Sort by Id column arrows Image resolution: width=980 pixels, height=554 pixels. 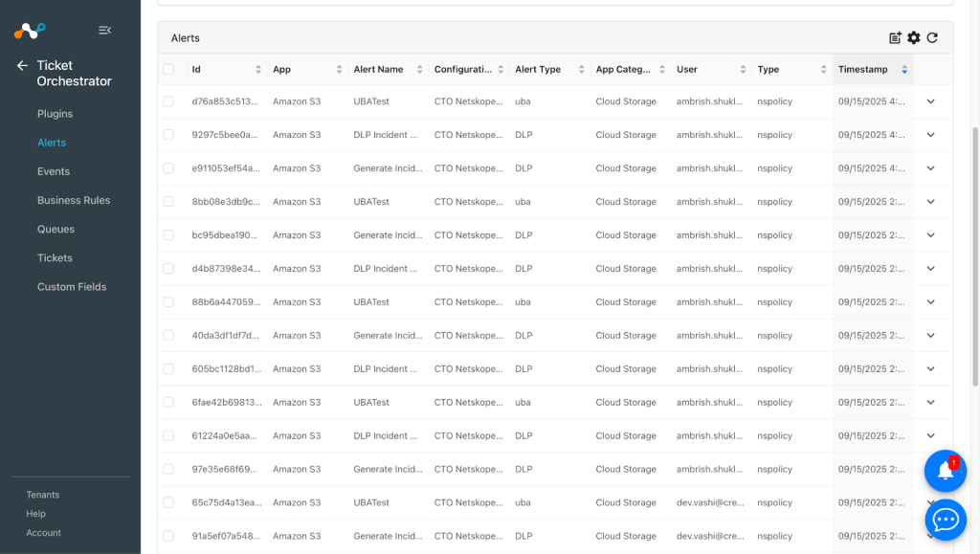(258, 69)
